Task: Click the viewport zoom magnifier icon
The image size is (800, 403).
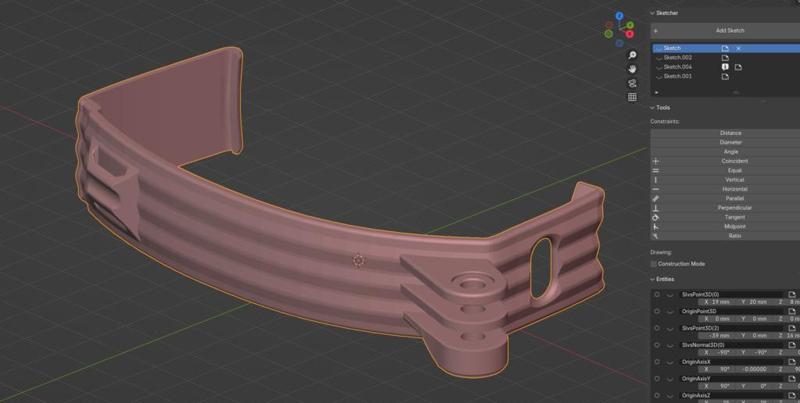Action: (x=633, y=55)
